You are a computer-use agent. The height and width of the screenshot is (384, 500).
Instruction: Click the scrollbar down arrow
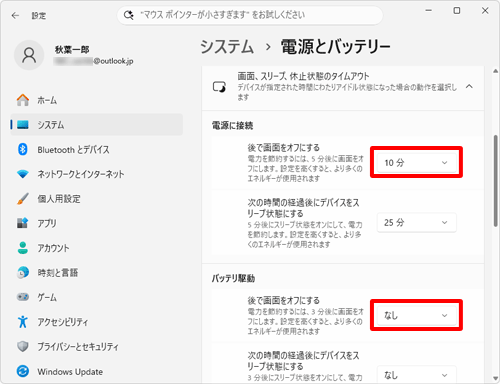[x=495, y=378]
